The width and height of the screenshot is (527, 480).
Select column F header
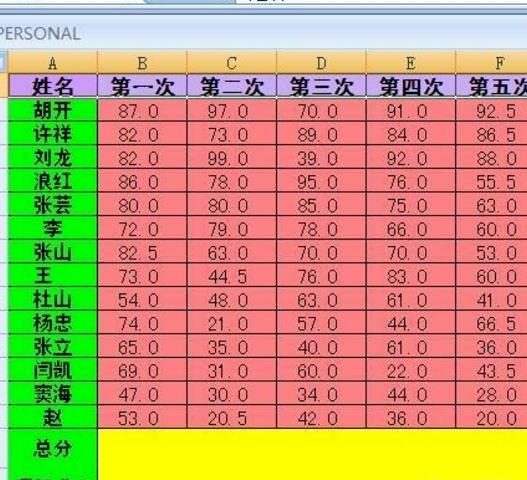(491, 62)
